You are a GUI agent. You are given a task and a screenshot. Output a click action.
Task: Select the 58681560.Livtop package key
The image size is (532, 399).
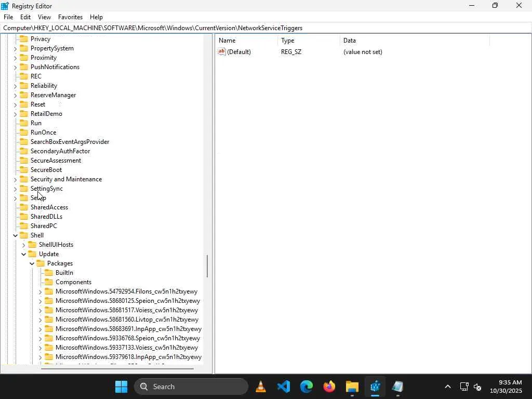(x=127, y=320)
